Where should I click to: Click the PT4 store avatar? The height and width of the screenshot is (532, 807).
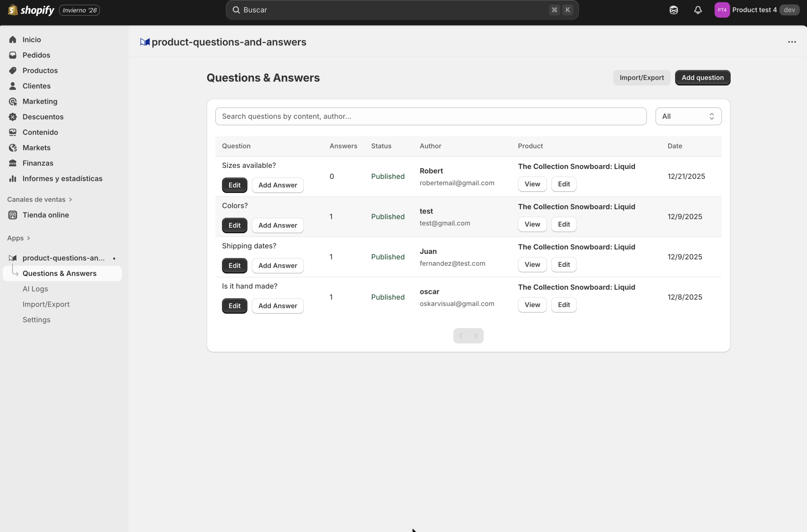(722, 10)
